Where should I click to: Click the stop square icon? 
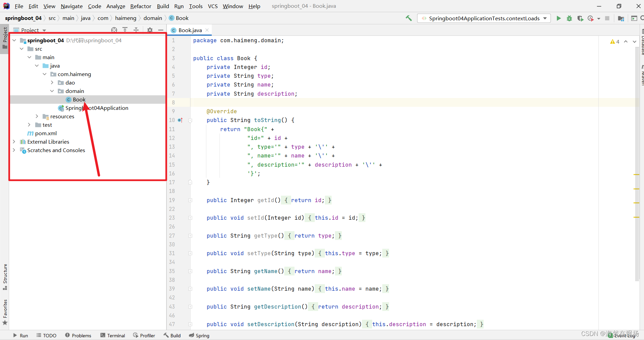(x=607, y=18)
